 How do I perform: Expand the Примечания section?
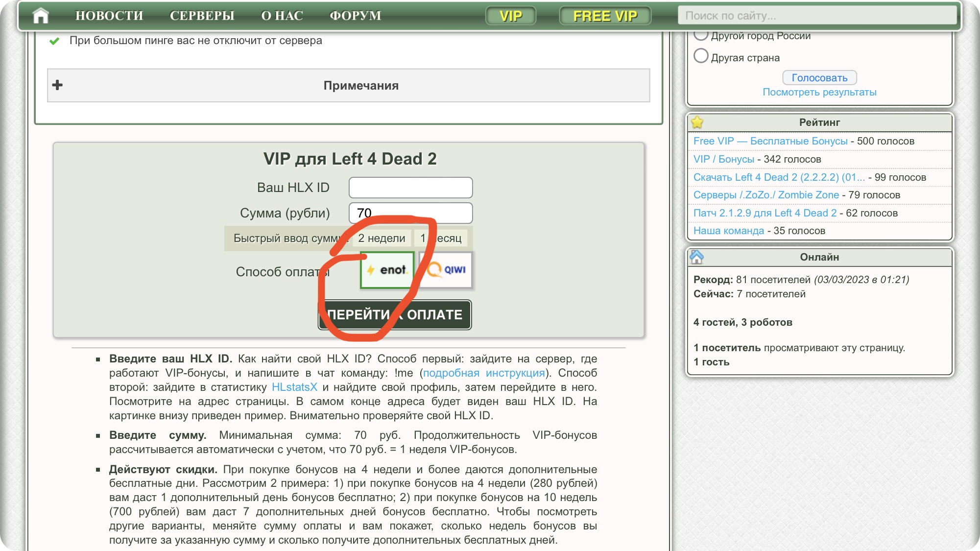pos(360,86)
